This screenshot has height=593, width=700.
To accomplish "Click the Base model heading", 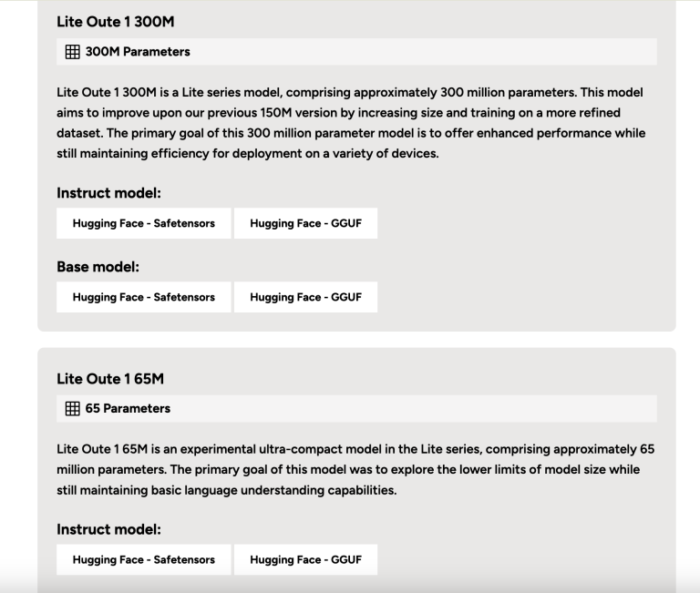I will point(98,266).
